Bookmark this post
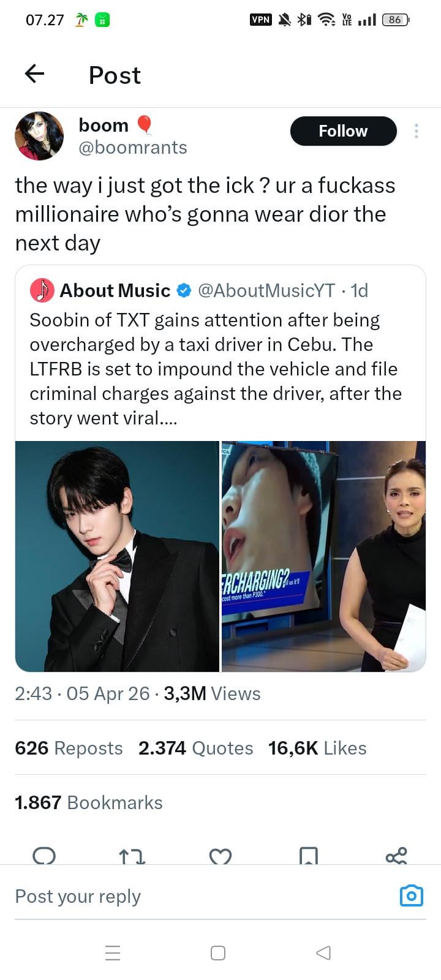The image size is (441, 980). 309,856
